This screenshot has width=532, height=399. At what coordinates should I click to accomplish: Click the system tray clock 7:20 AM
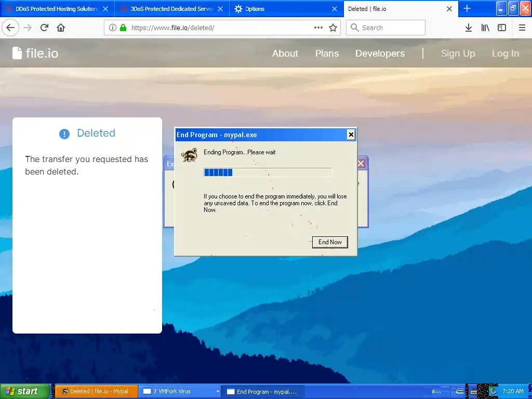pos(513,391)
